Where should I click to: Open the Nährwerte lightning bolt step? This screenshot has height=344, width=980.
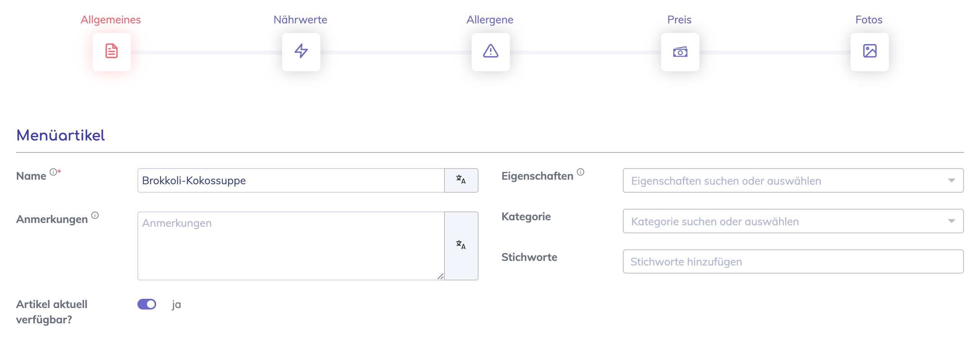pos(301,51)
